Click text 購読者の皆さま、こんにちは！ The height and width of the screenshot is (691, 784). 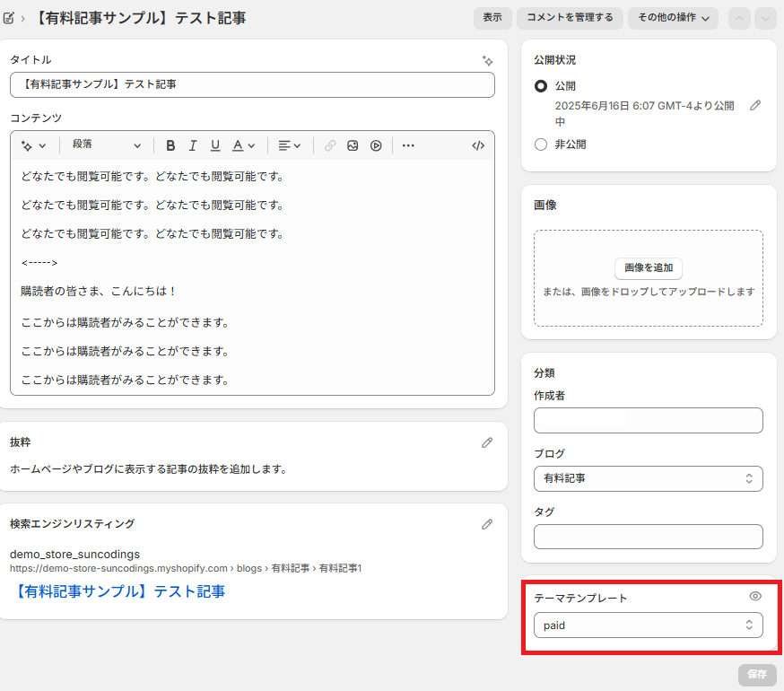coord(99,292)
